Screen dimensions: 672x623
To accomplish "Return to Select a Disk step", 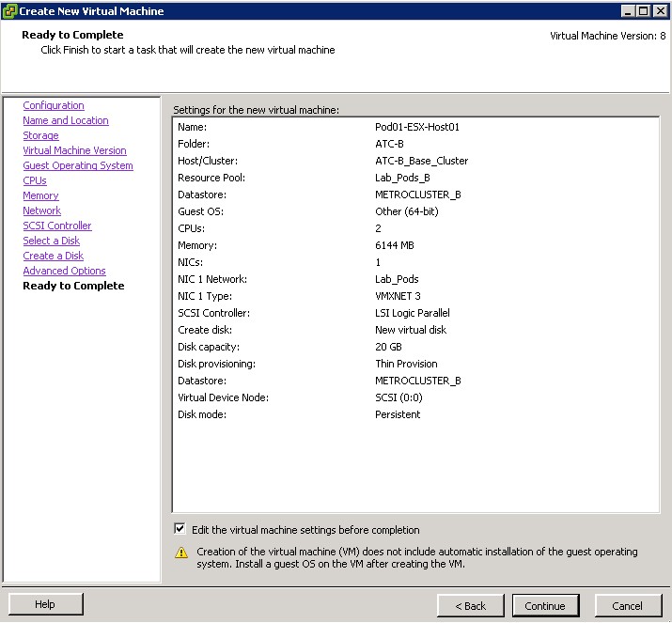I will click(x=51, y=241).
